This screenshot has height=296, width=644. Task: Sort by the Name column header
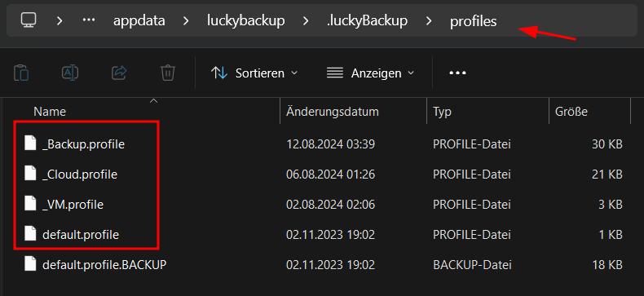click(50, 112)
